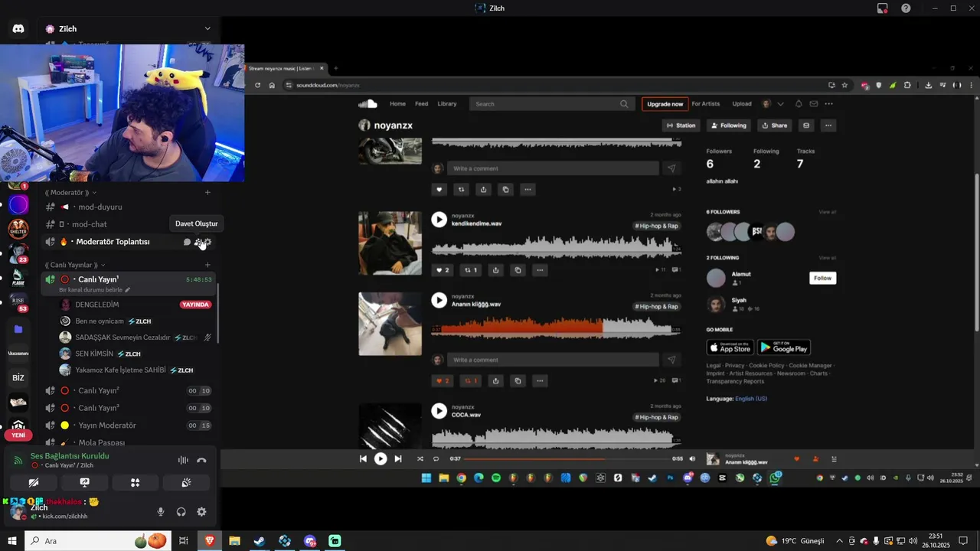Image resolution: width=980 pixels, height=551 pixels.
Task: Open Discord direct messages home icon
Action: pos(18,28)
